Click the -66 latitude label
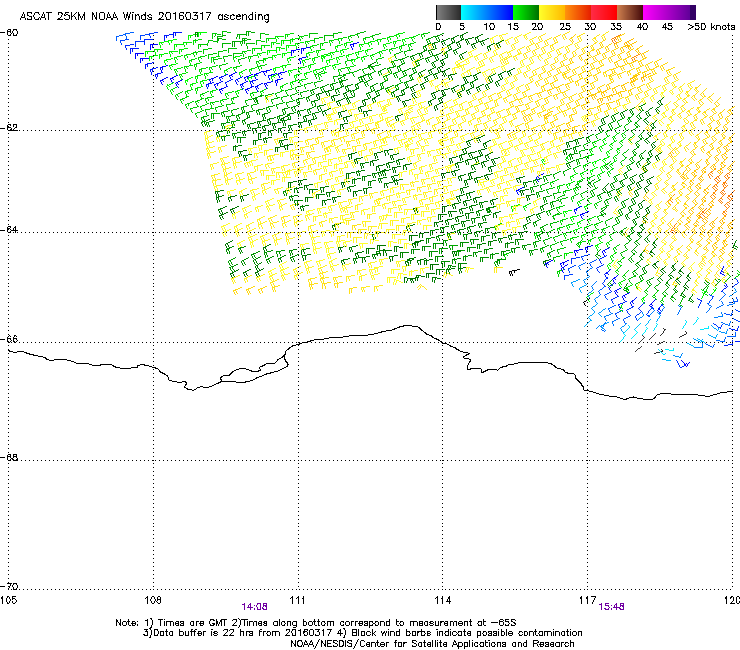 9,339
